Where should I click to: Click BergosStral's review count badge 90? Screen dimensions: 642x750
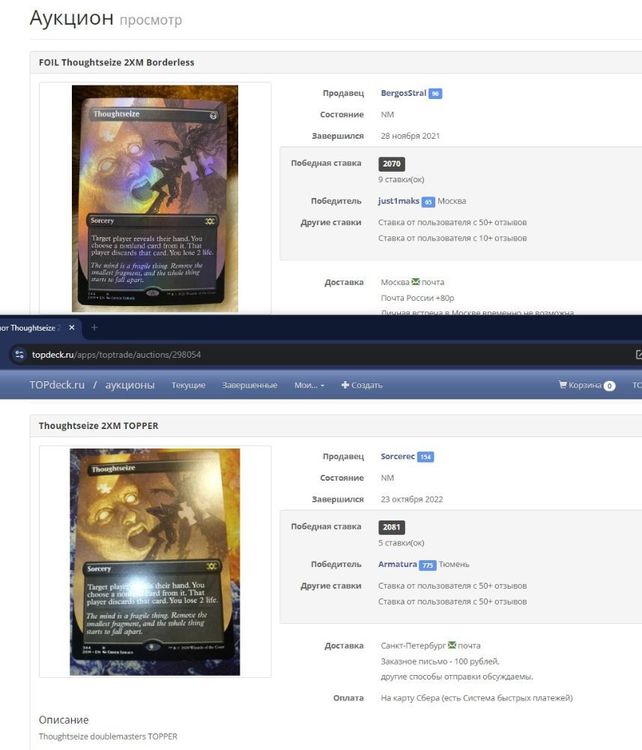pos(435,94)
